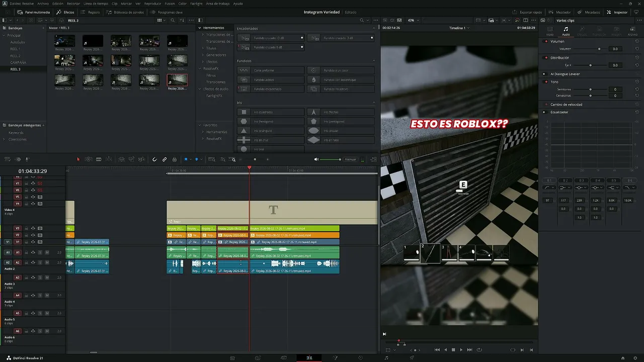
Task: Lock video track V1 padlock
Action: click(26, 242)
